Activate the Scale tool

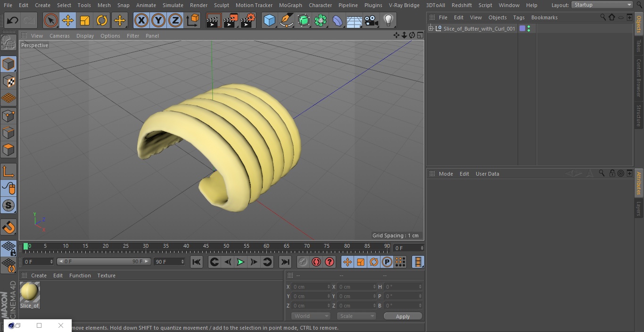click(85, 21)
